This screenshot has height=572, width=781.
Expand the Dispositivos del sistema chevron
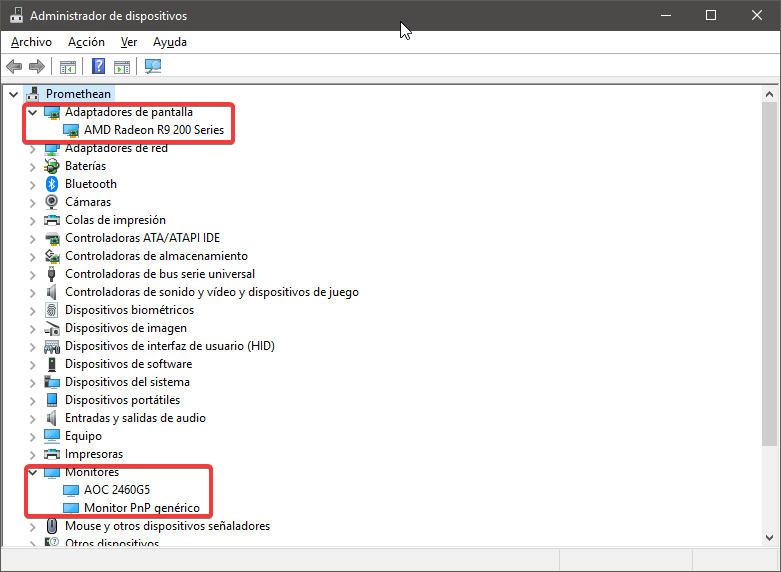(x=33, y=383)
